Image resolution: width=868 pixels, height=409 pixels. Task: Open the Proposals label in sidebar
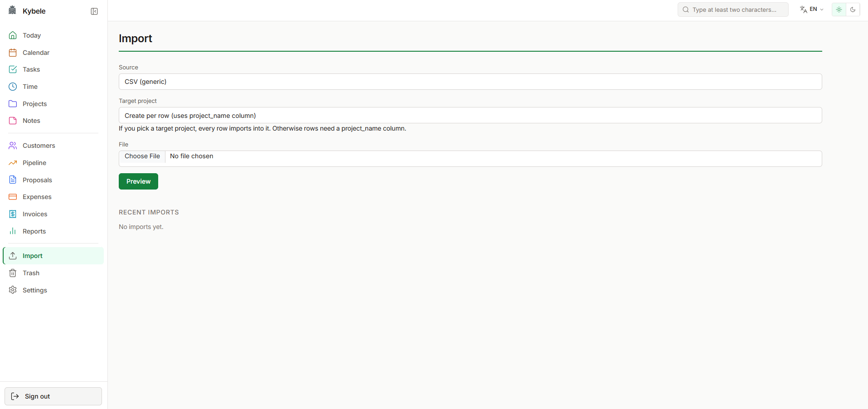point(37,180)
